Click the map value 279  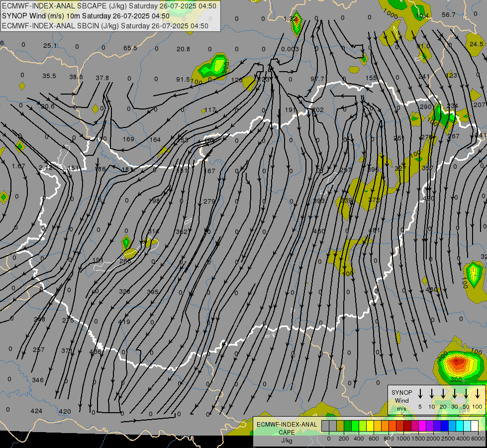point(209,201)
